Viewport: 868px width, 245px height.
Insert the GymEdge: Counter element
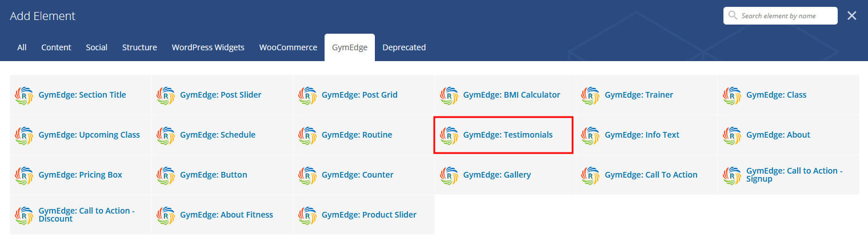tap(363, 175)
